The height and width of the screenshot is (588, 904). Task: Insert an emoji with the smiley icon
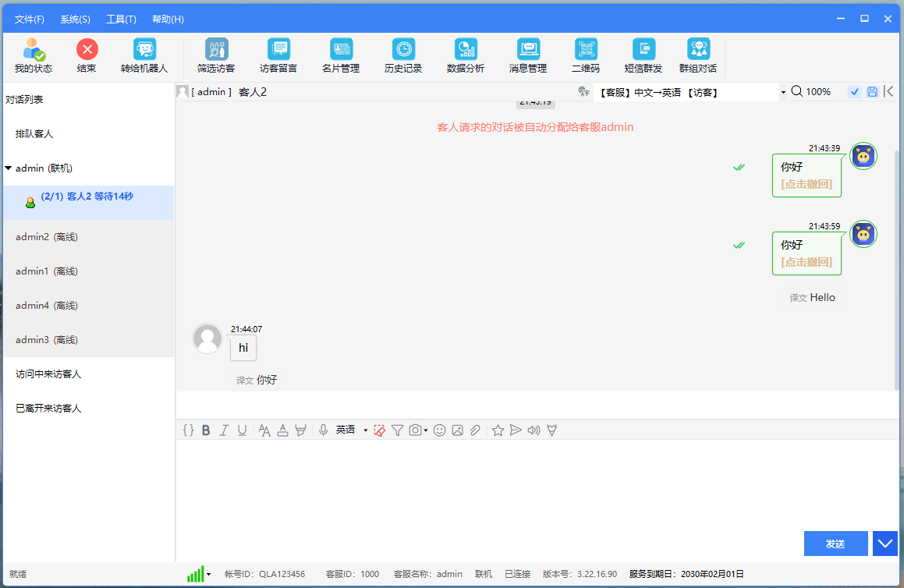click(x=439, y=430)
